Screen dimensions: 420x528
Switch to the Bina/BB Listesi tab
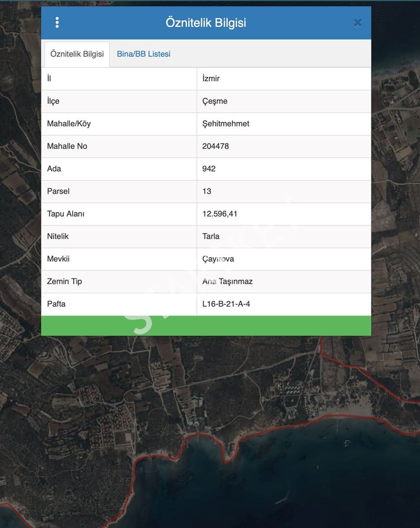(x=143, y=54)
